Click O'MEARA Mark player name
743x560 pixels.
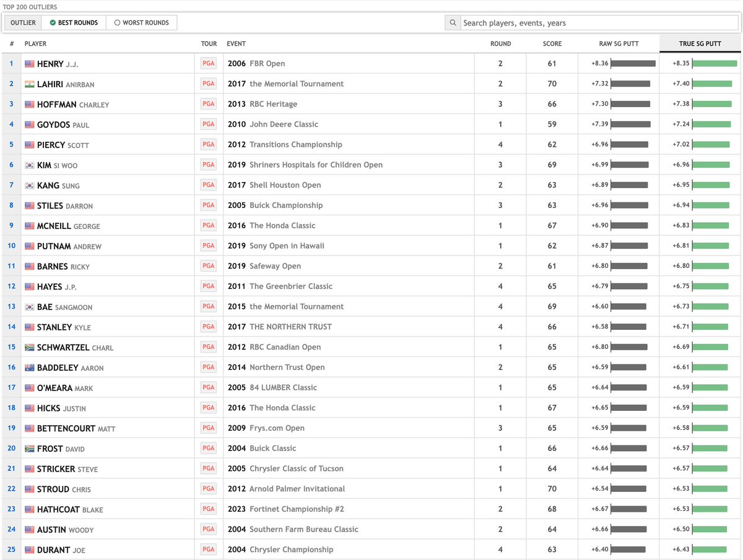point(64,388)
